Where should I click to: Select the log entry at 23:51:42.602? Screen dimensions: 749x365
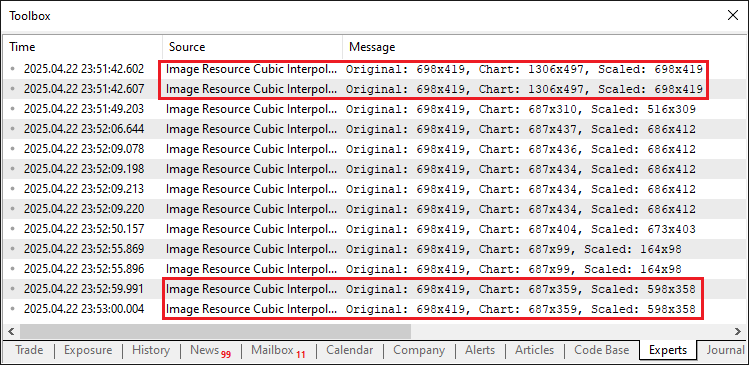[x=374, y=69]
